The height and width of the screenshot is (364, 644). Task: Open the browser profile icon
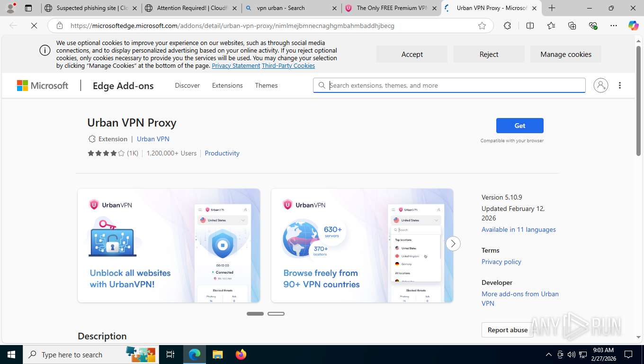coord(10,8)
